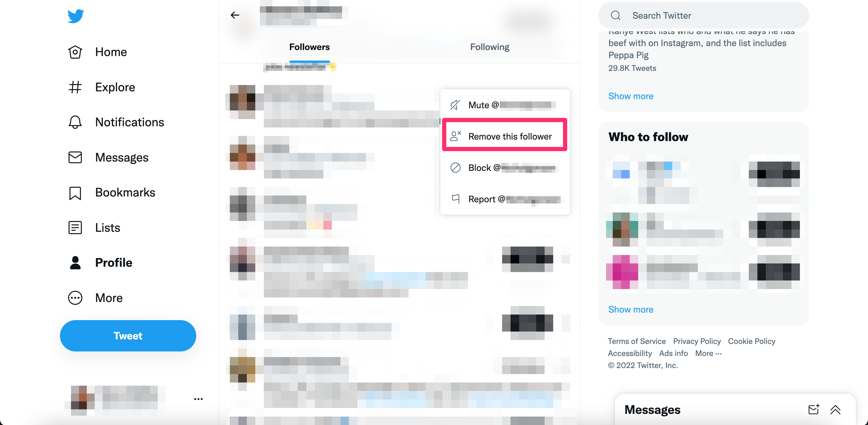Screen dimensions: 868x425
Task: Open the Explore section
Action: point(115,86)
